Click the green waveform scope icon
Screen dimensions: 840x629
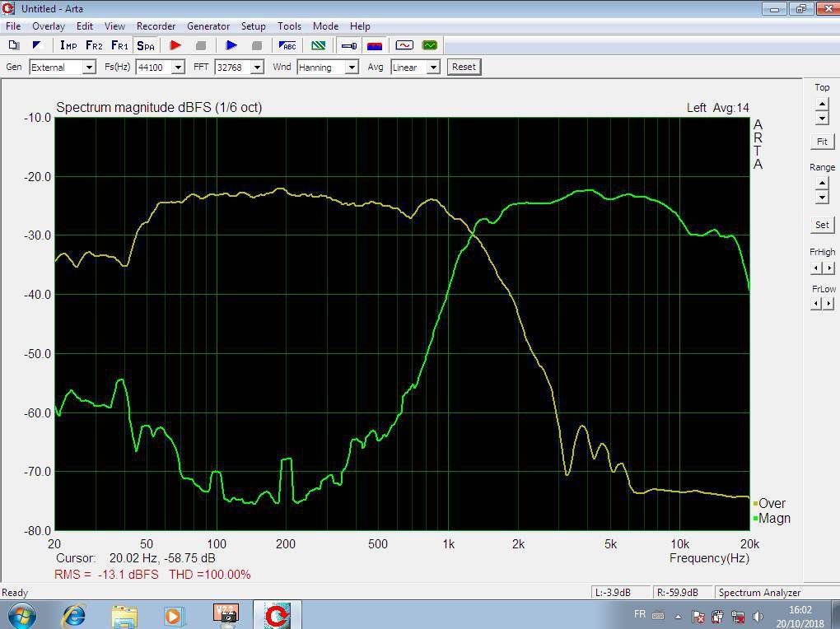point(430,45)
